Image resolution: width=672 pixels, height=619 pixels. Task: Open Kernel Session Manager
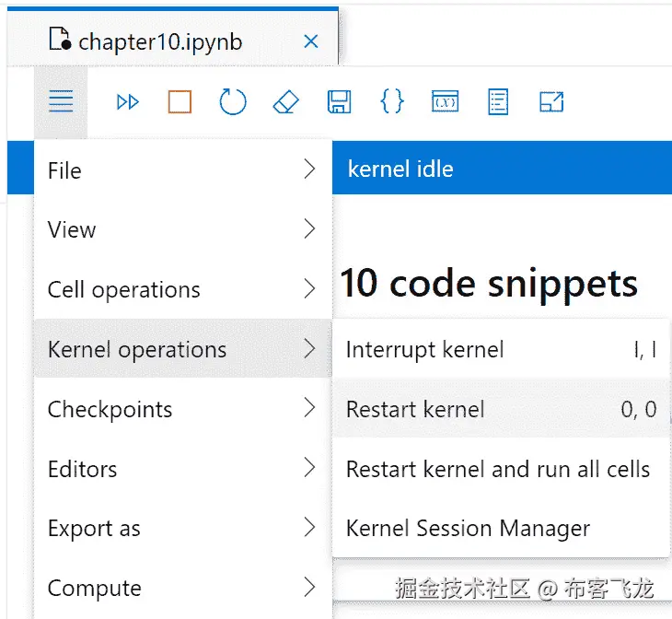pos(501,528)
